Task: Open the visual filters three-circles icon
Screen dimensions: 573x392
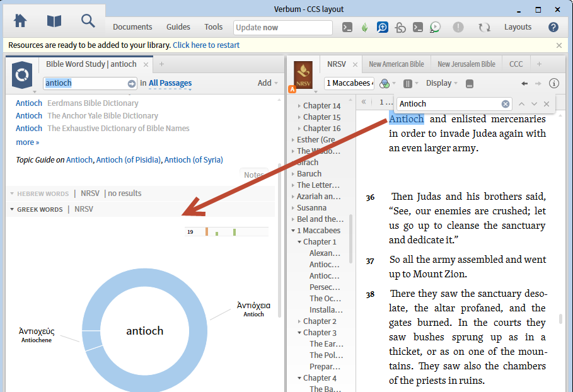Action: (x=385, y=84)
